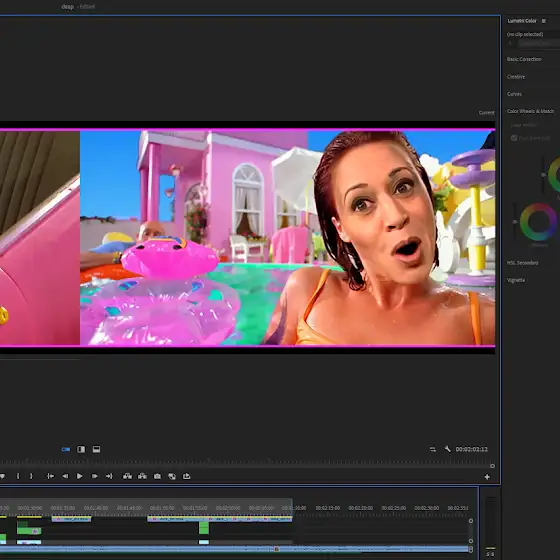Click the Midtones color wheel

tap(555, 175)
